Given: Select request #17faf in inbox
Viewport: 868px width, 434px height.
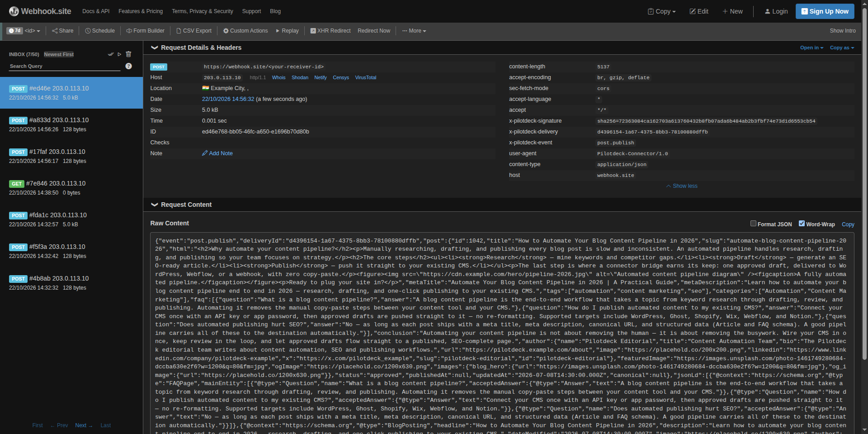Looking at the screenshot, I should [x=71, y=156].
